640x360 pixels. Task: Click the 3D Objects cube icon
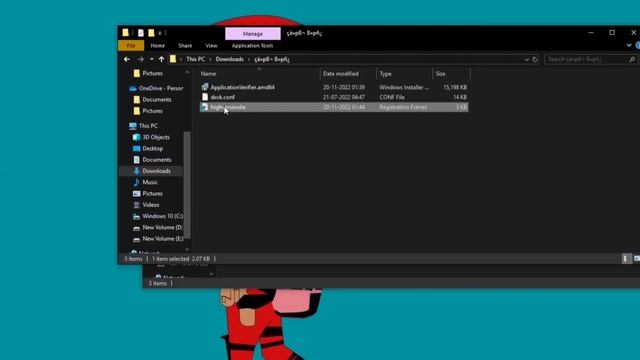[x=136, y=137]
